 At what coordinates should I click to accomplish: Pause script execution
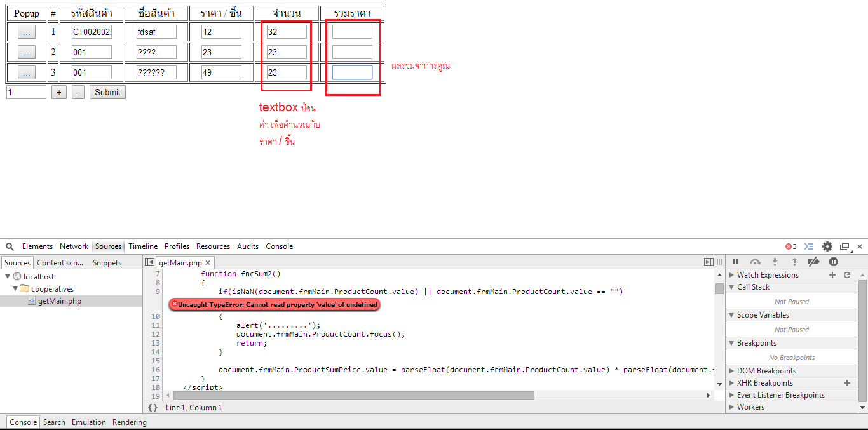(x=735, y=262)
